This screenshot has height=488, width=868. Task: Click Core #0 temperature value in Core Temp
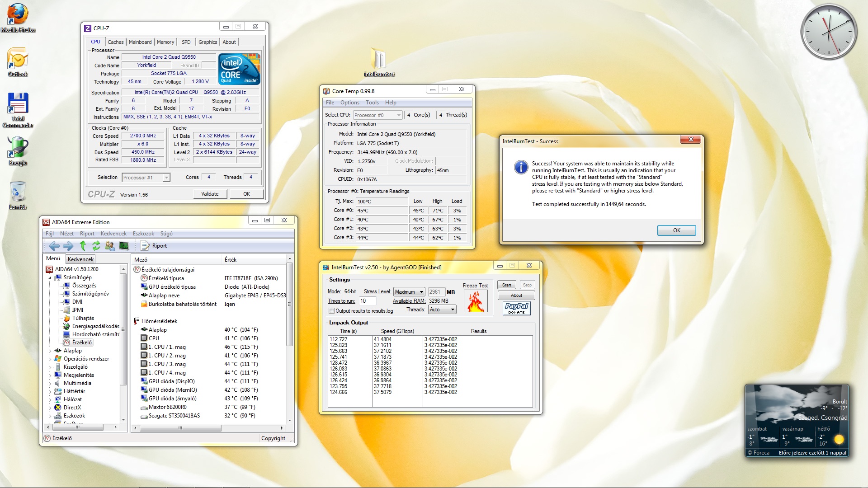(382, 211)
